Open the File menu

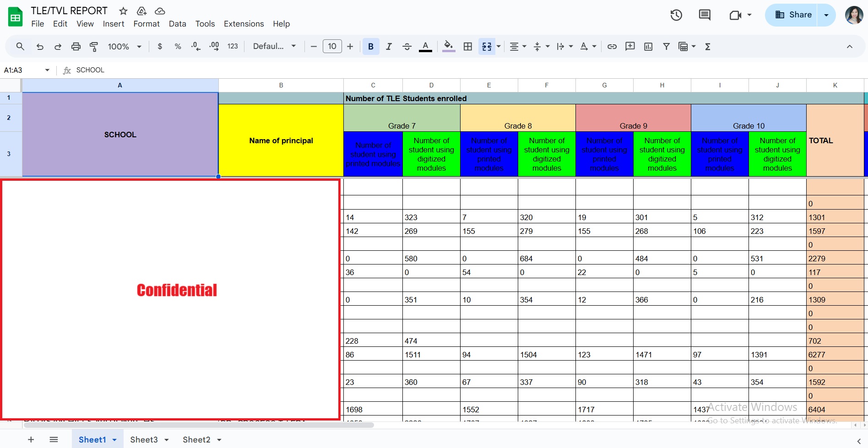click(x=38, y=24)
